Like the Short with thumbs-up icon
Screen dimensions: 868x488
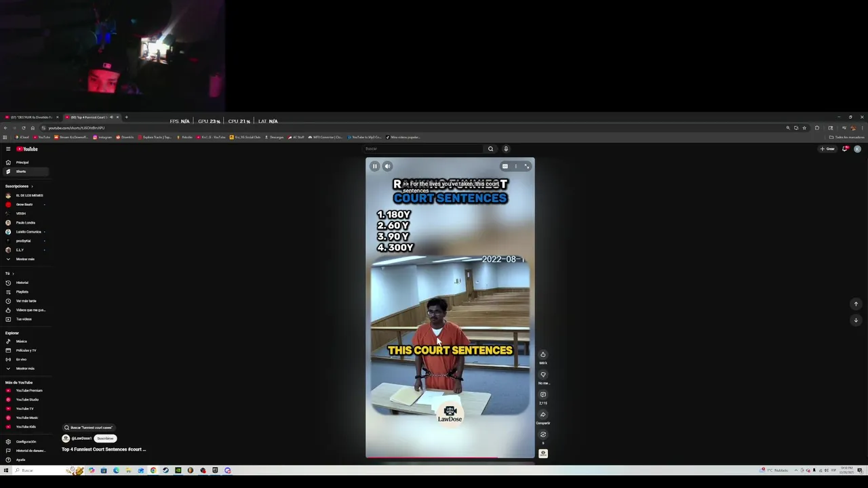click(x=543, y=354)
